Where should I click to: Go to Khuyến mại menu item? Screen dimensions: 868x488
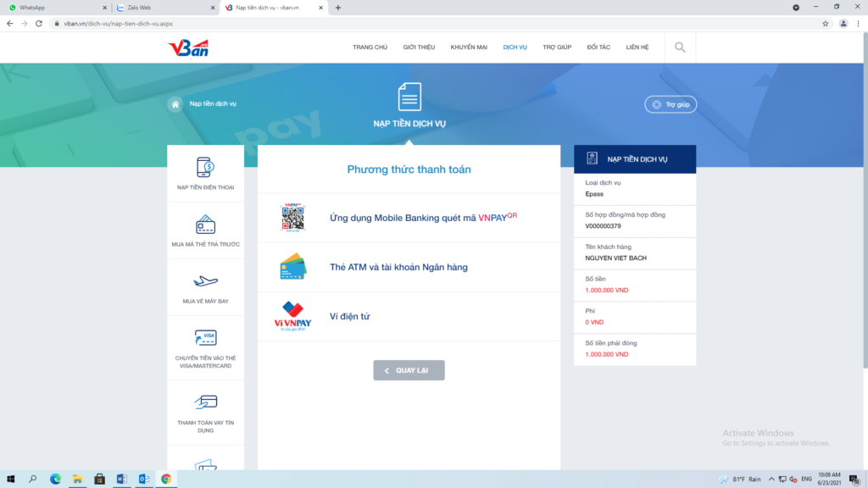pyautogui.click(x=469, y=47)
